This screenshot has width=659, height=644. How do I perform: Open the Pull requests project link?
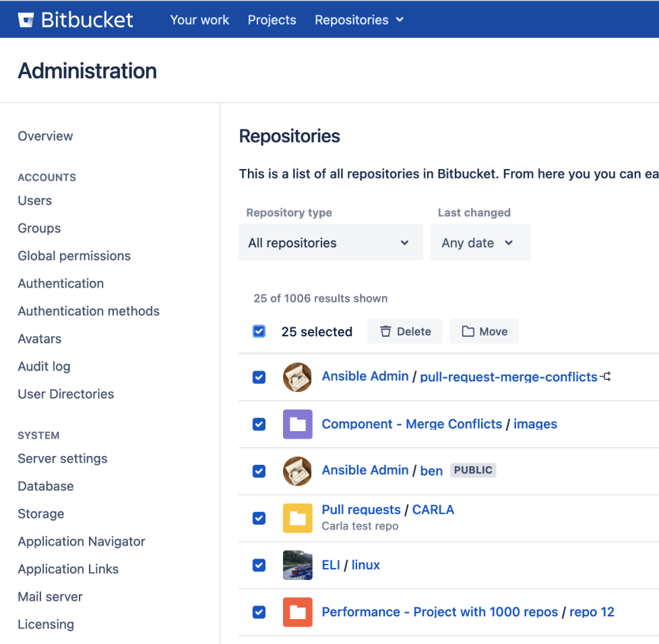[361, 509]
